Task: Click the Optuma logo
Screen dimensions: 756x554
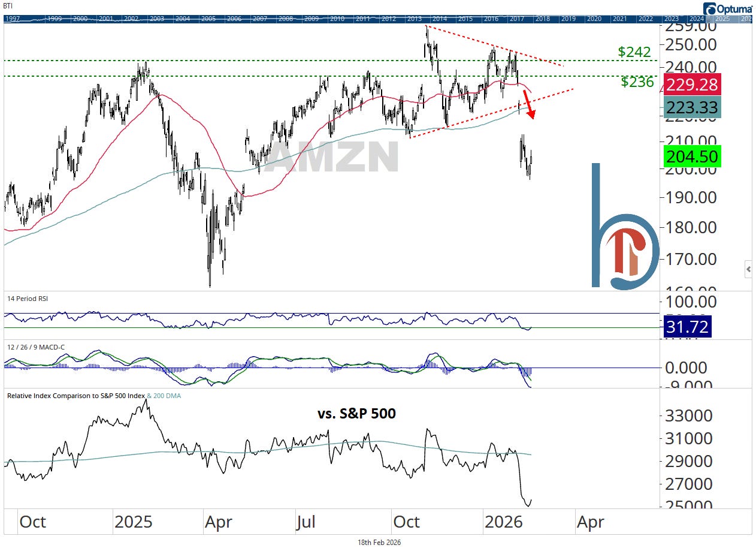Action: click(x=727, y=9)
